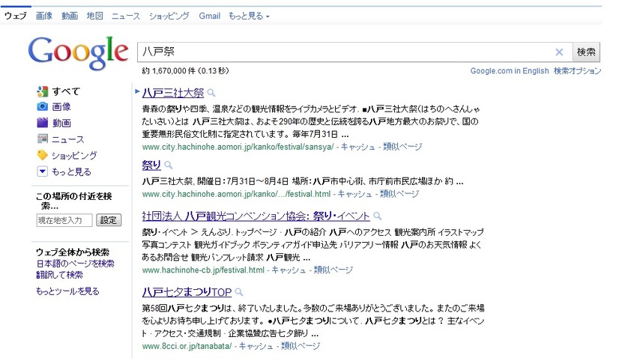Open ニュース in the top navigation bar
The width and height of the screenshot is (619, 364).
(126, 16)
